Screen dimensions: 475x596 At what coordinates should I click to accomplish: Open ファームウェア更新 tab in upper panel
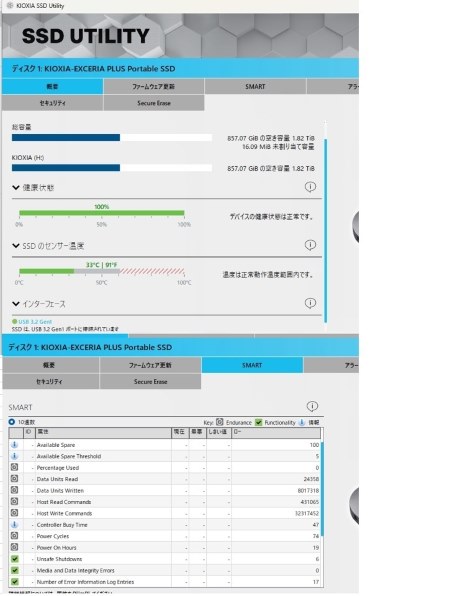click(x=154, y=86)
